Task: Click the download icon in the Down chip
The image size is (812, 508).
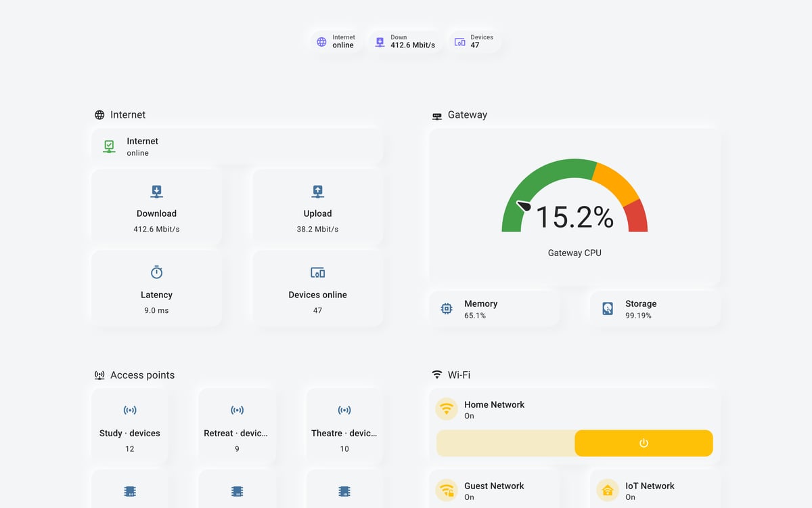Action: [380, 42]
